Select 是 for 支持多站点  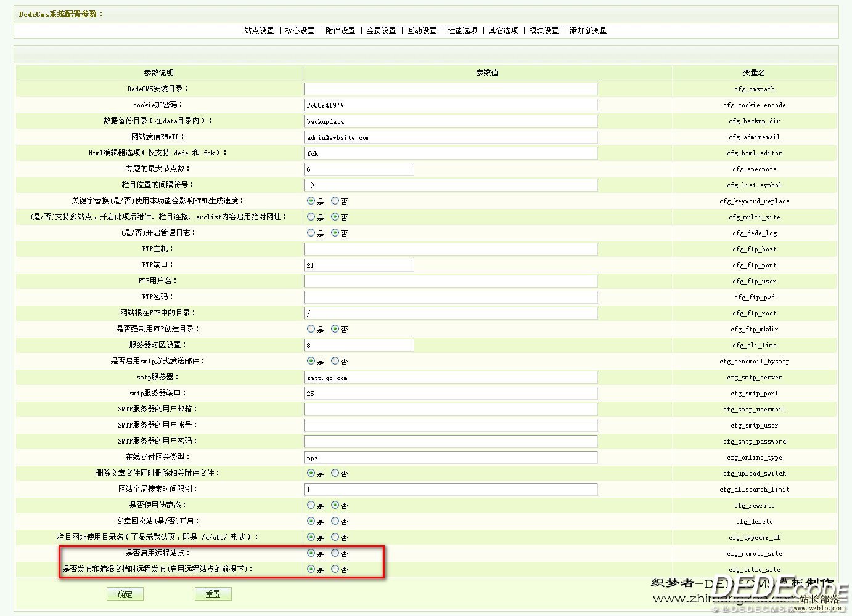(311, 217)
